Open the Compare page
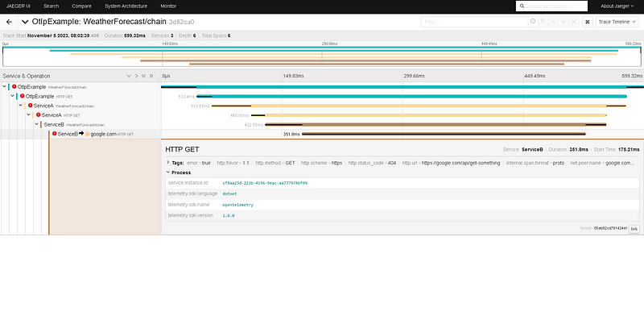The height and width of the screenshot is (316, 644). pos(82,6)
